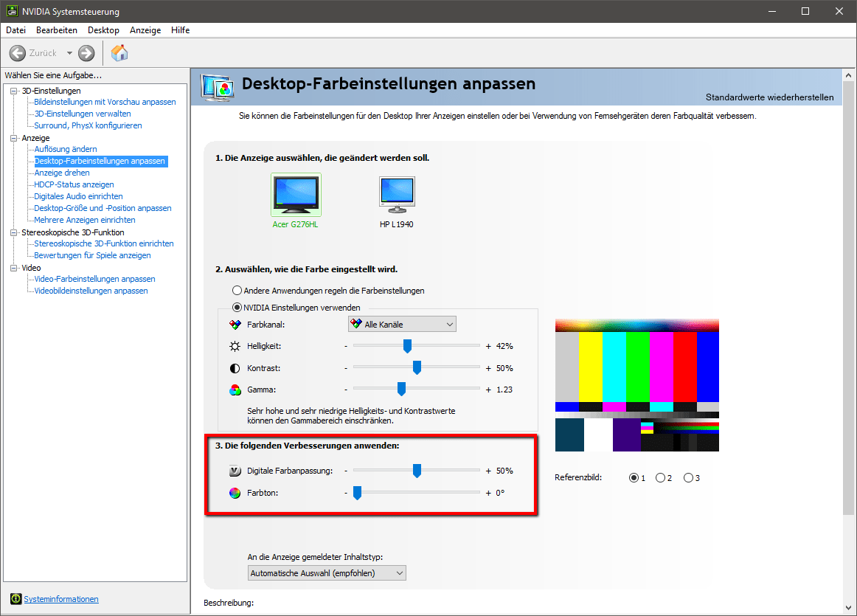Click the Helligkeit sun icon
This screenshot has width=857, height=616.
pos(235,346)
